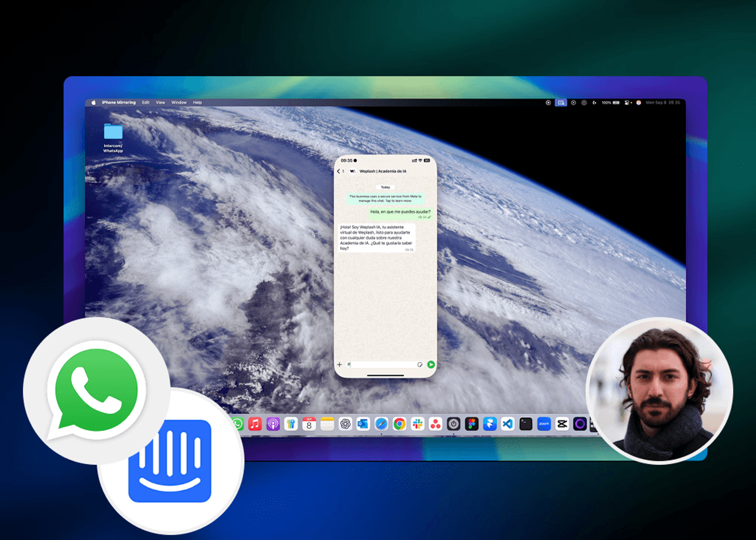Viewport: 756px width, 540px height.
Task: Tap the green send button in WhatsApp
Action: click(431, 364)
